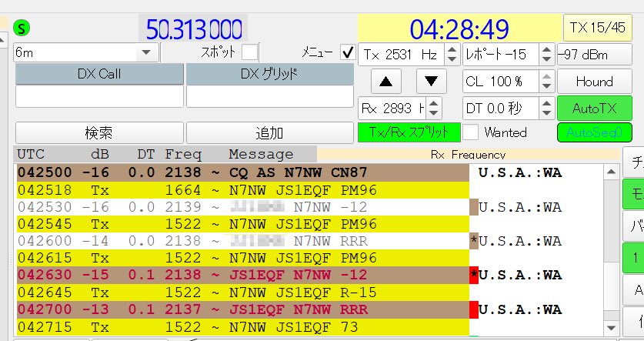Select row JS1EQF N7NW RRR at 042700
This screenshot has width=644, height=341.
[x=242, y=309]
